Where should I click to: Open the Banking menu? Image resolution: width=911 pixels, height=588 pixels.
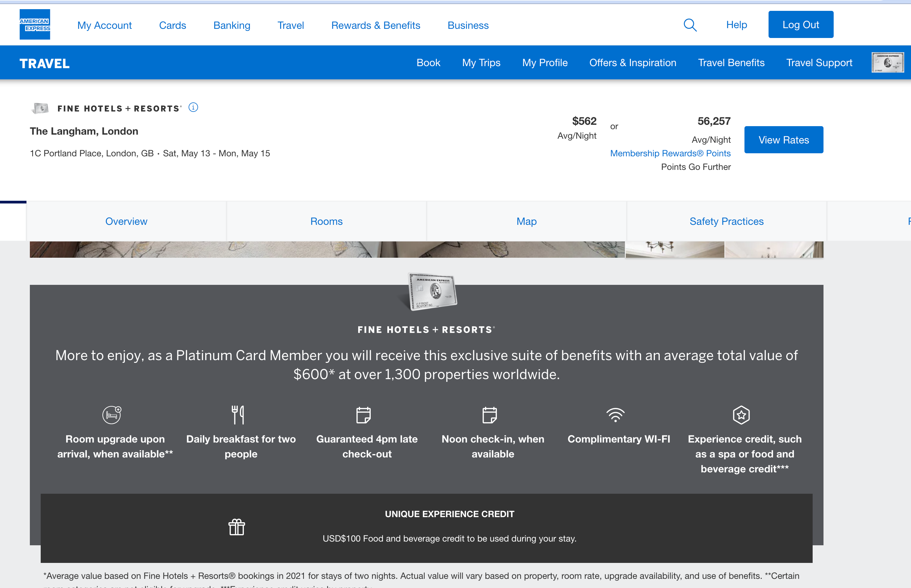pyautogui.click(x=232, y=25)
